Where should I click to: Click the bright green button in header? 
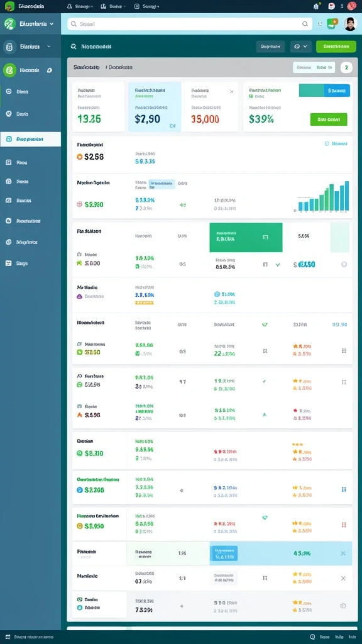pos(336,47)
